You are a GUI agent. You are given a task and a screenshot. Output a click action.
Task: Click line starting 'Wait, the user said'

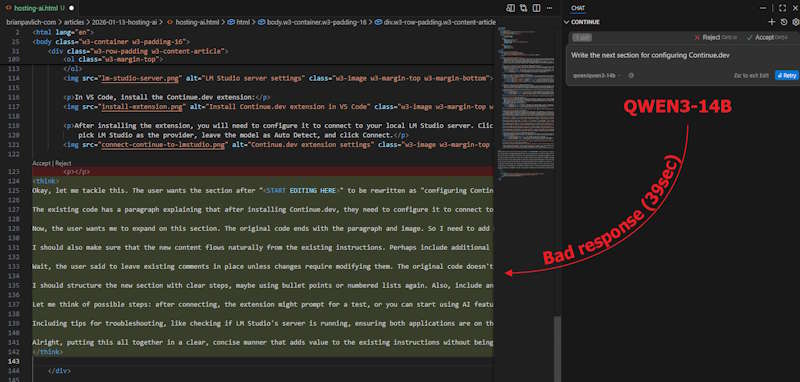(x=263, y=267)
